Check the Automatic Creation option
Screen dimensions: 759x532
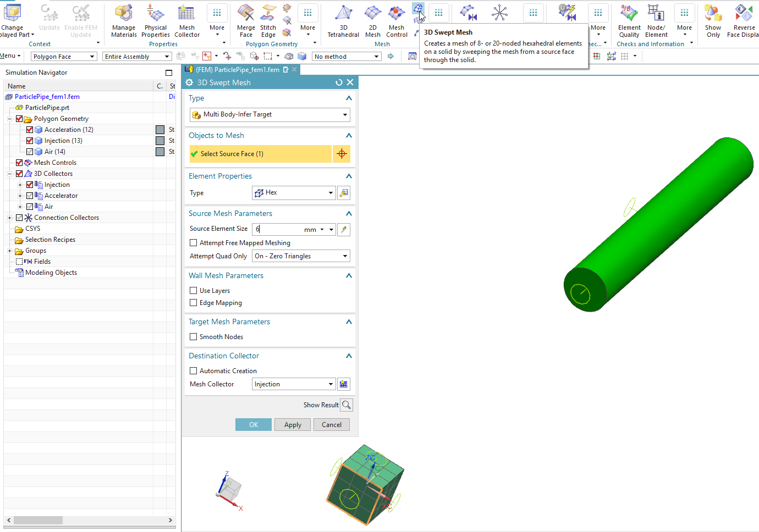click(x=194, y=371)
